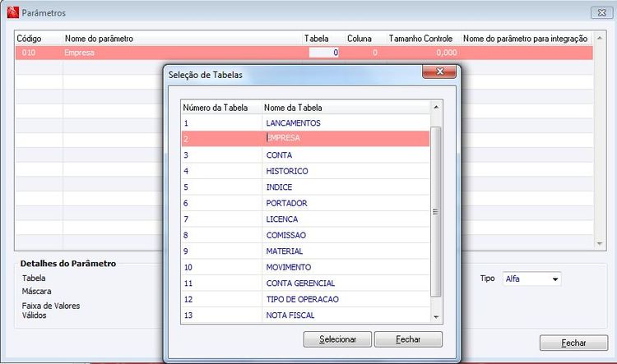Select the NOTA FISCAL table row
The image size is (617, 364).
[x=305, y=316]
